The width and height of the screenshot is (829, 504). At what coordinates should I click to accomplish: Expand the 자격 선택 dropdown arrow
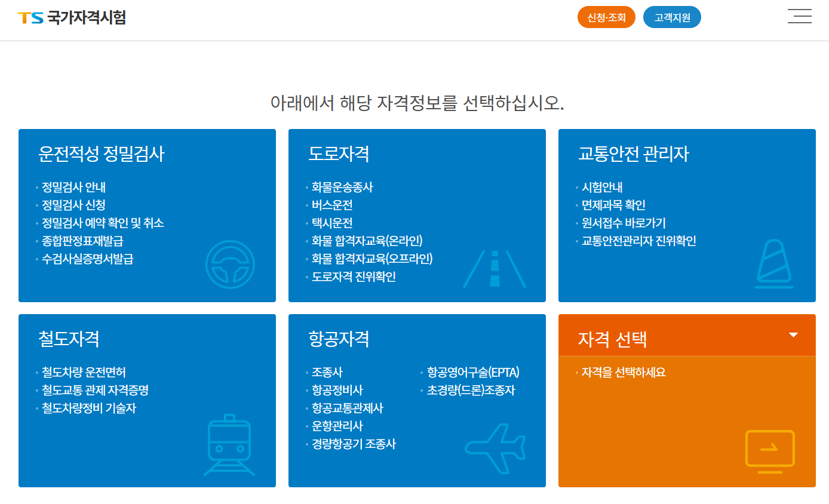(793, 335)
